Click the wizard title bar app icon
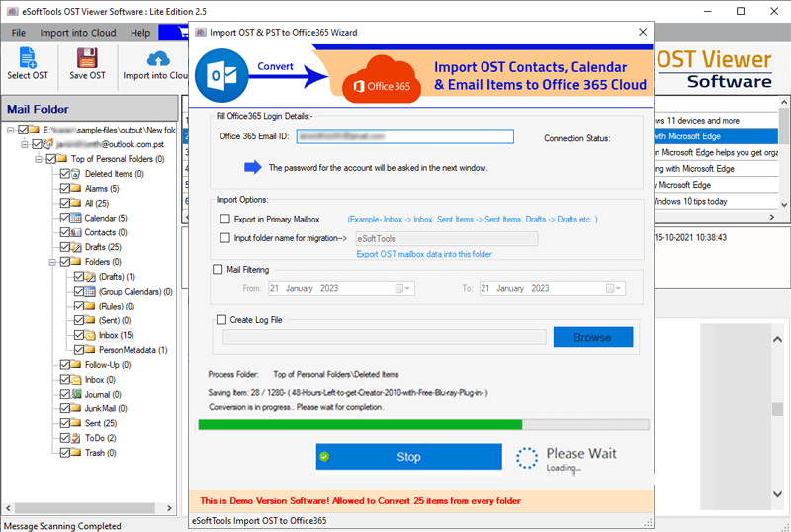This screenshot has width=791, height=532. coord(201,33)
